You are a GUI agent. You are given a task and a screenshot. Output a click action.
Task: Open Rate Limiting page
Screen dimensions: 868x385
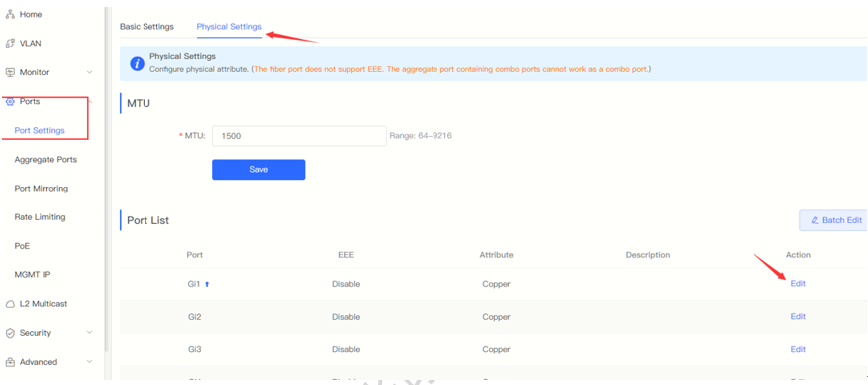coord(40,217)
